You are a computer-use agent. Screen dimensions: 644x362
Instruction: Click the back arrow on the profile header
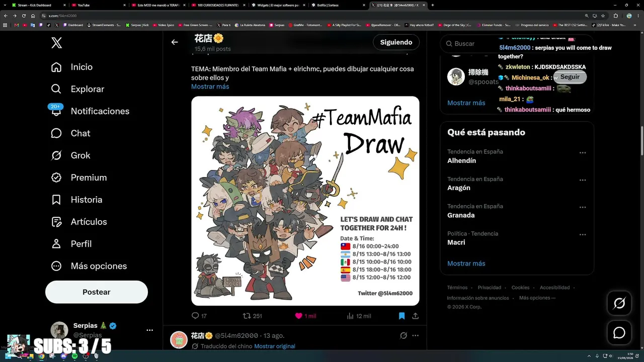click(x=175, y=42)
